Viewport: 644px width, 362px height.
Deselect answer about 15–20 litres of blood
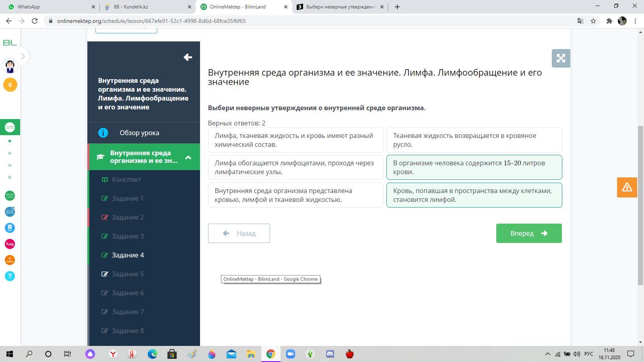tap(474, 167)
